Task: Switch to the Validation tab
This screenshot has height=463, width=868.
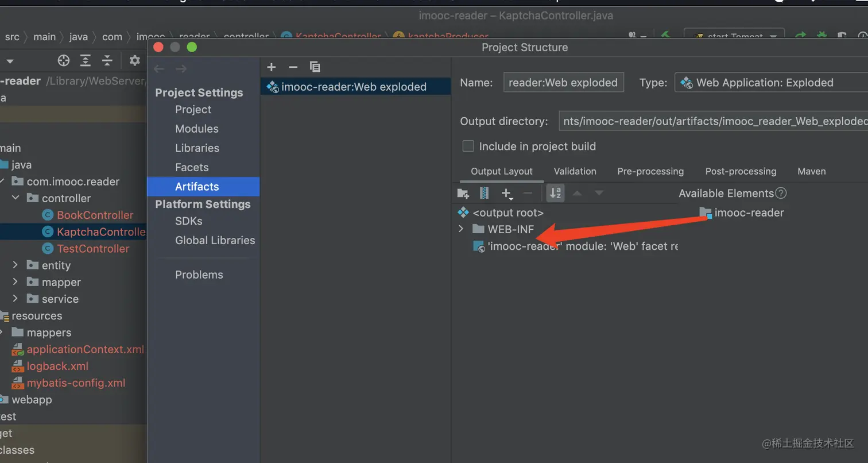Action: pyautogui.click(x=575, y=171)
